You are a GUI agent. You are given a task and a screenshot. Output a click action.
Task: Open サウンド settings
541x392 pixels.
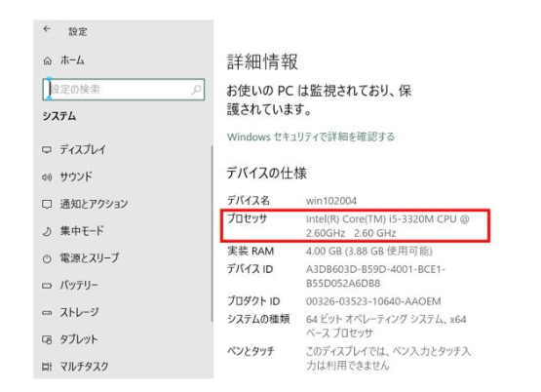point(76,176)
